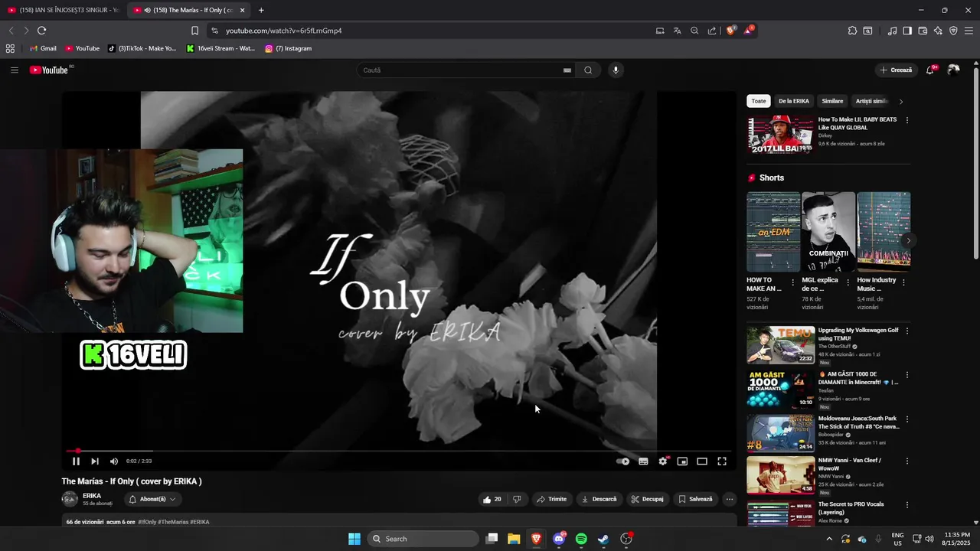980x551 pixels.
Task: Open YouTube account avatar menu
Action: coord(953,70)
